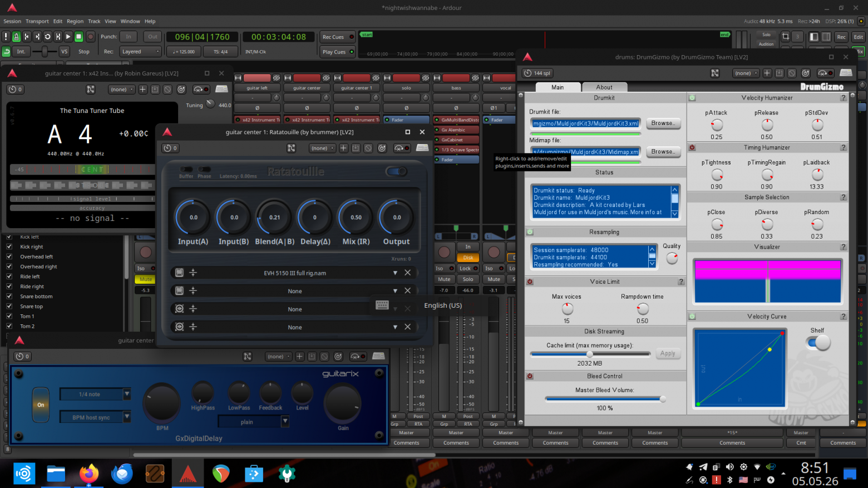Open pin connections in the Ratatouille window
The height and width of the screenshot is (488, 868).
pos(291,148)
